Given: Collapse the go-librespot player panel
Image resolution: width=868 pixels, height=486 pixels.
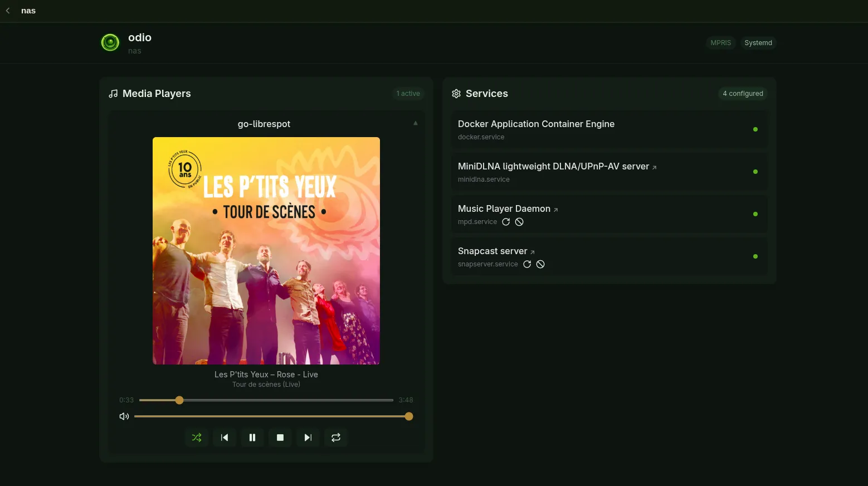Looking at the screenshot, I should pyautogui.click(x=416, y=123).
